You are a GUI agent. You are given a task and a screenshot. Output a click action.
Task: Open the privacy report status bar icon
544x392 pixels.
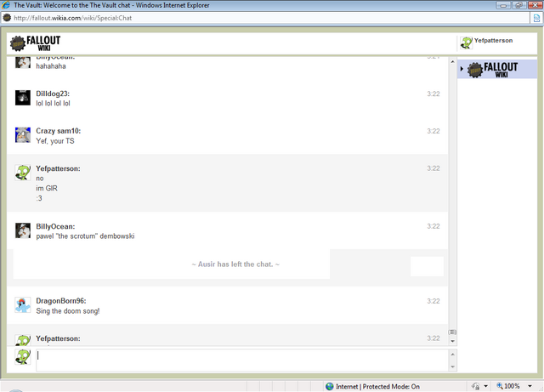[x=476, y=386]
